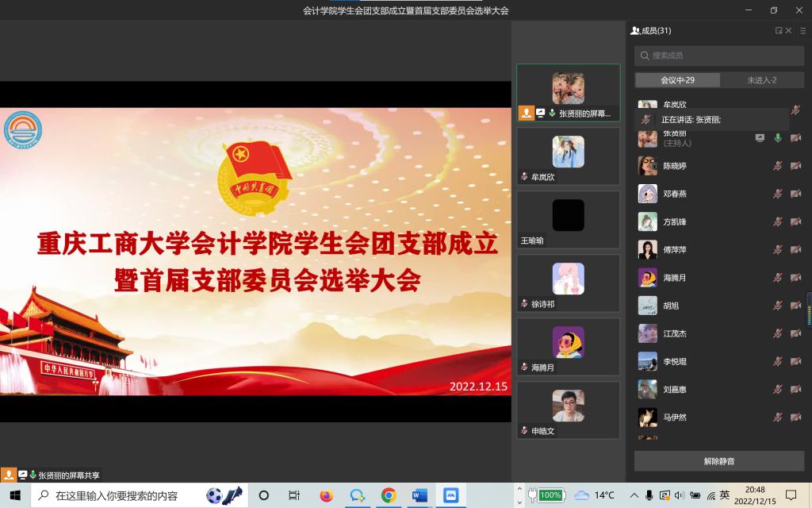Click 张贤丽's screen sharing icon in member list
The width and height of the screenshot is (812, 508).
coord(760,138)
